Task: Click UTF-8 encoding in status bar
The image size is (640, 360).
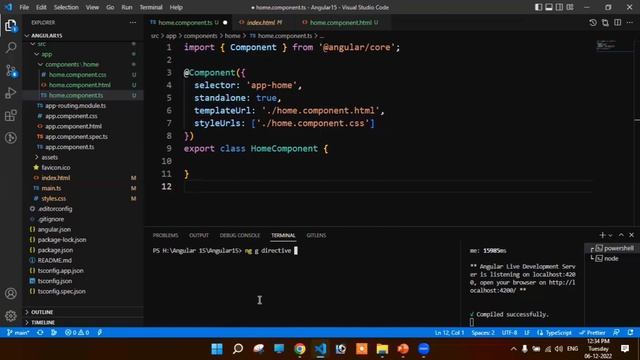Action: tap(509, 333)
